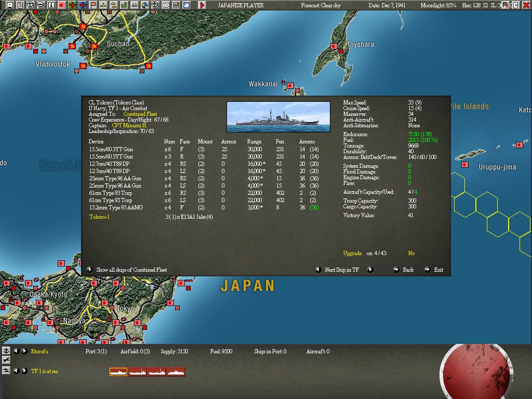
Task: Go to next task force beside TF 1
Action: (x=24, y=371)
